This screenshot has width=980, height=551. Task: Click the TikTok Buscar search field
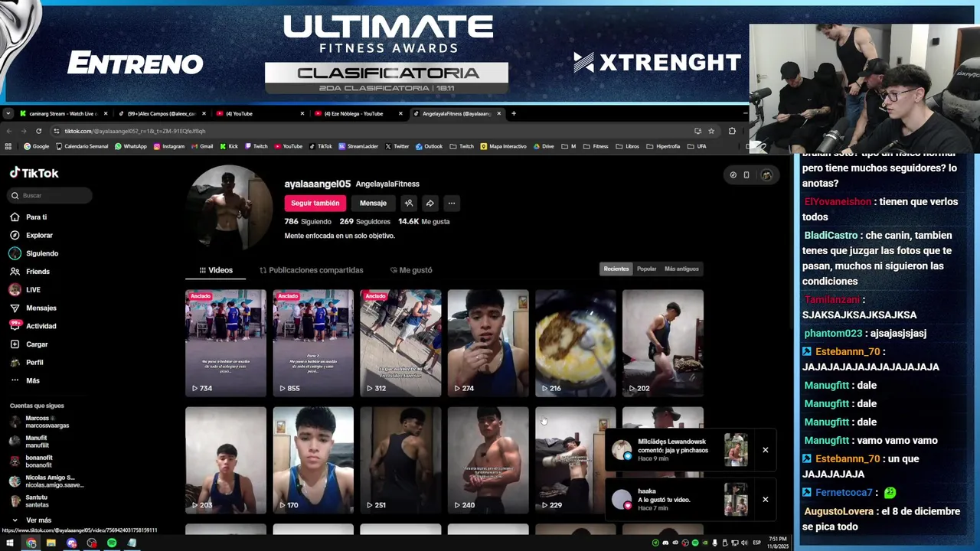(51, 195)
